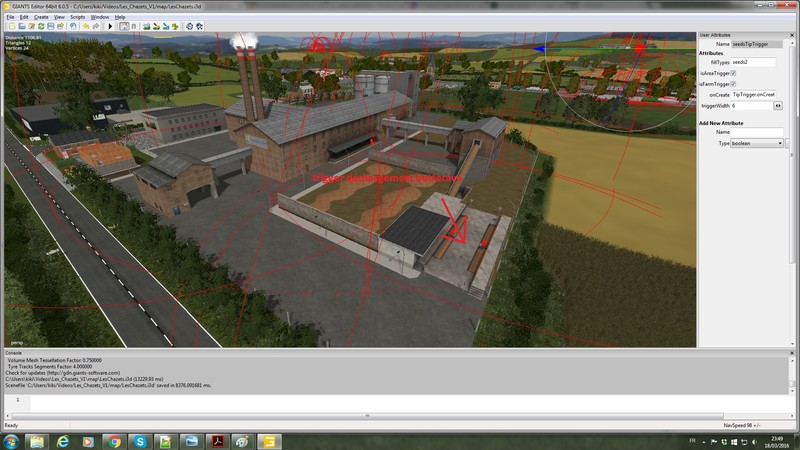800x450 pixels.
Task: Close the User Attributes panel
Action: (x=791, y=36)
